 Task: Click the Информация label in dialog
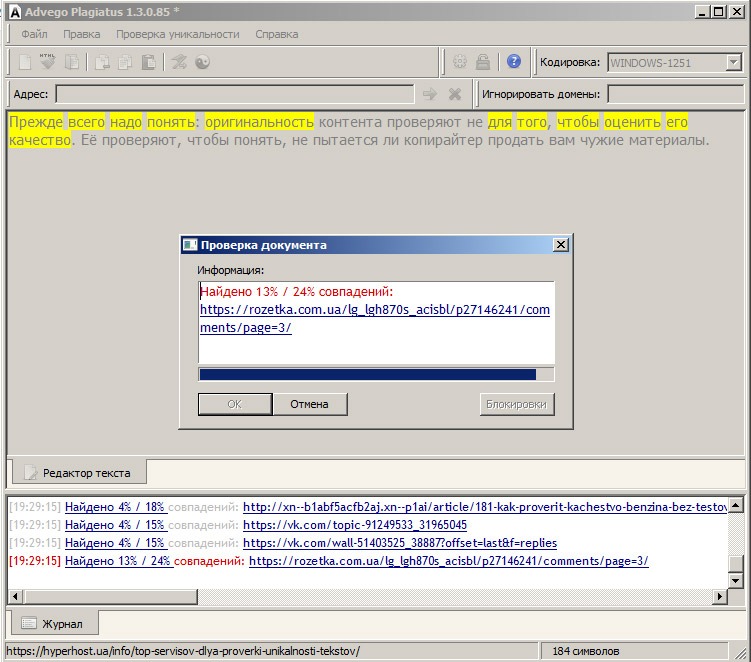click(x=231, y=270)
